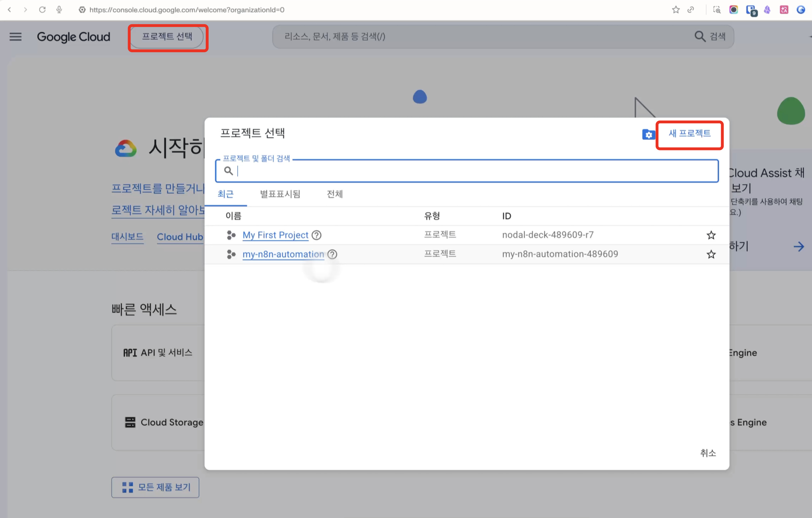The width and height of the screenshot is (812, 518).
Task: Click the ID my-n8n-automation-489609
Action: 560,254
